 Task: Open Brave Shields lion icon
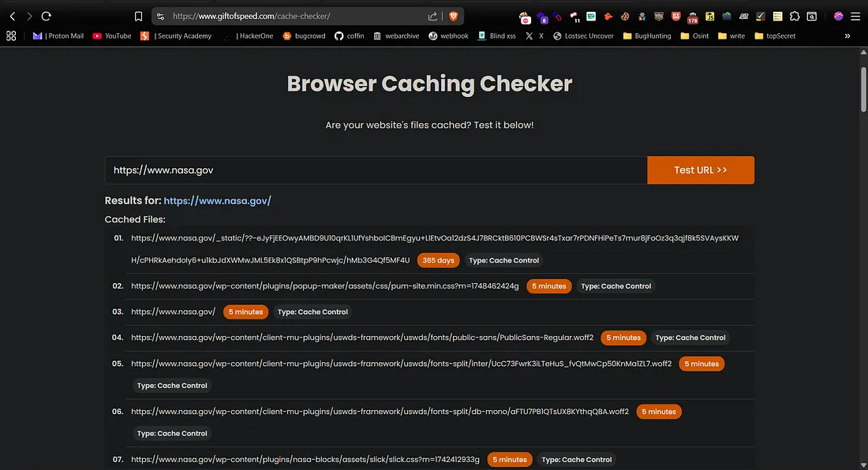[x=454, y=17]
